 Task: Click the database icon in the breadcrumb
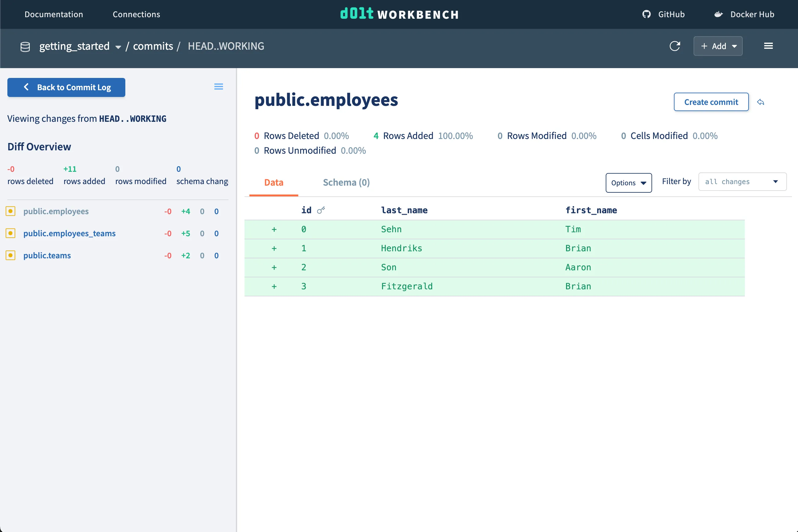(25, 47)
